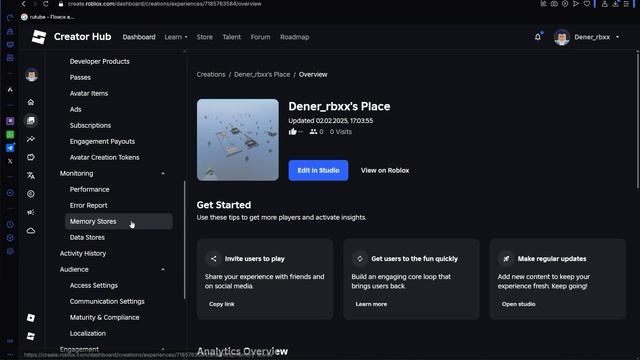
Task: Open the Roadmap tab
Action: pos(294,37)
